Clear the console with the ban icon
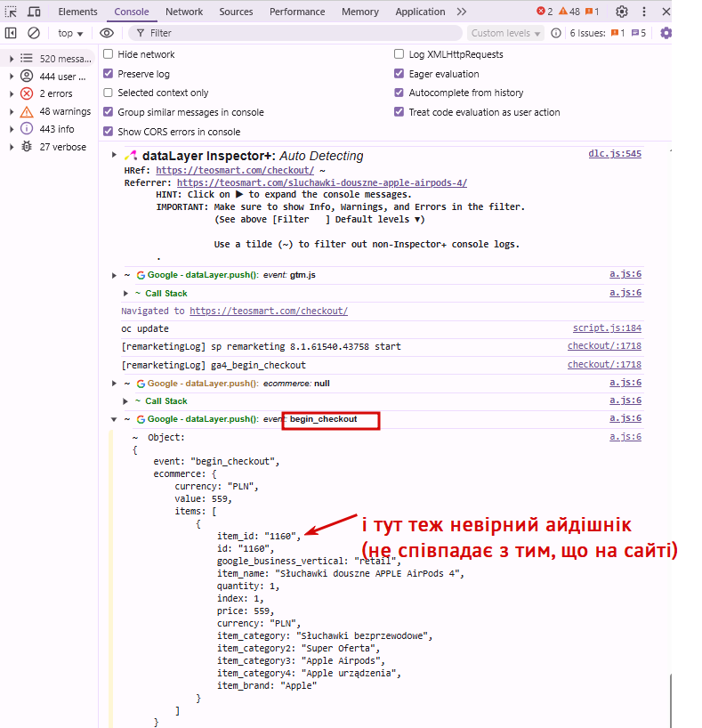Image resolution: width=702 pixels, height=728 pixels. (x=34, y=33)
